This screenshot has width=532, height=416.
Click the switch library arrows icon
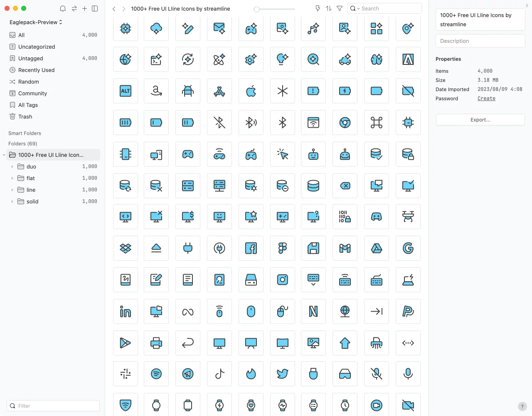click(x=74, y=8)
